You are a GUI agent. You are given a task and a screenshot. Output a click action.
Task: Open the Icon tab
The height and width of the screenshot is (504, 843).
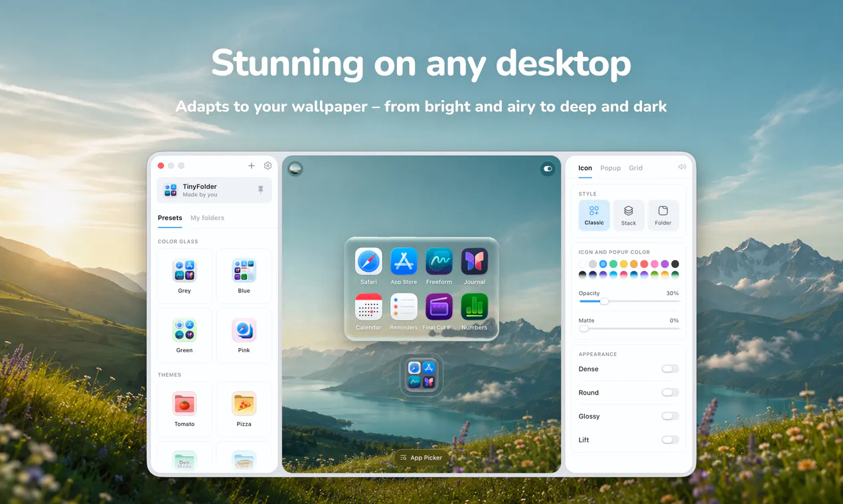[x=585, y=168]
